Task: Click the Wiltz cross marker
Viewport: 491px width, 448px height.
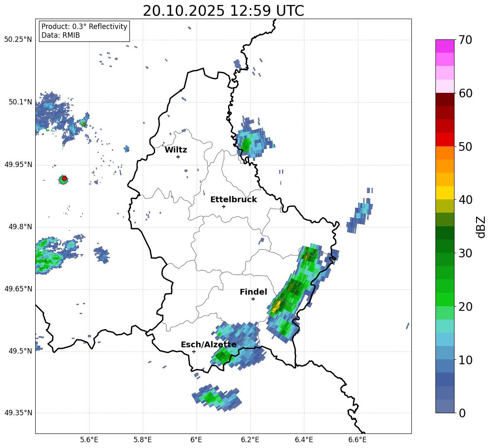Action: [178, 157]
